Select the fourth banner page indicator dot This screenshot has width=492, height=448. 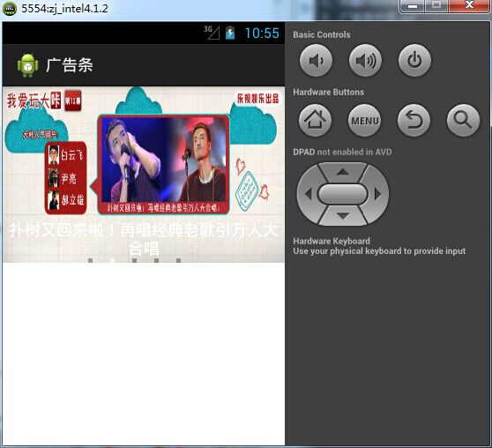(157, 260)
